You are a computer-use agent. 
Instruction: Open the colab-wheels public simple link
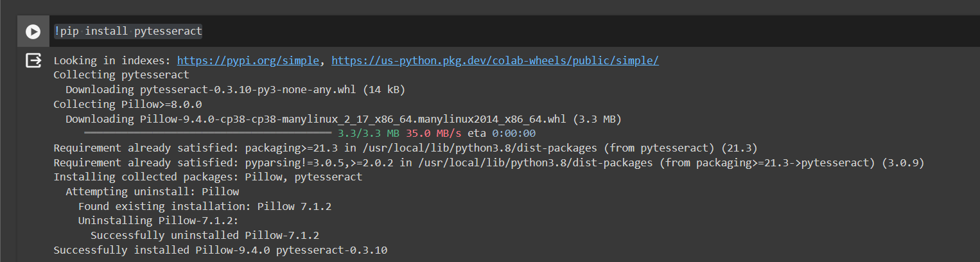pyautogui.click(x=495, y=61)
